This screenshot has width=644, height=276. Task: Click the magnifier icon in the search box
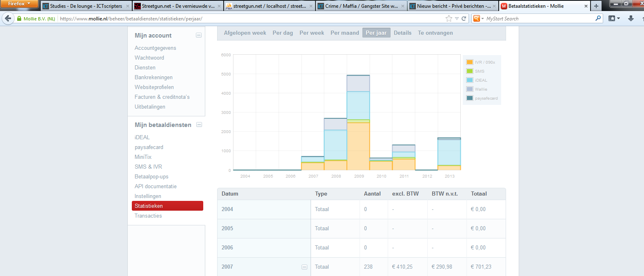tap(598, 18)
